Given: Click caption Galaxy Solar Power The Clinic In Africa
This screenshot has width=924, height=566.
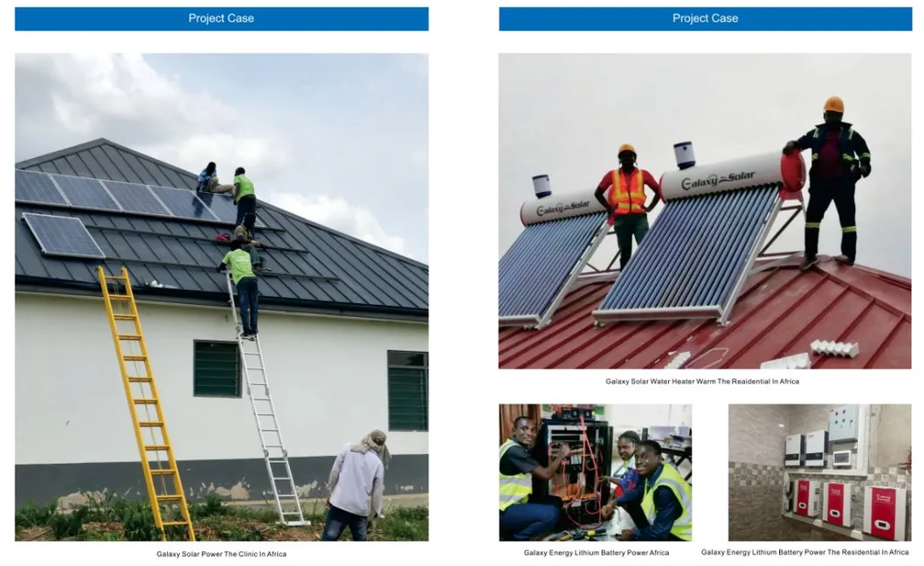Looking at the screenshot, I should tap(222, 554).
